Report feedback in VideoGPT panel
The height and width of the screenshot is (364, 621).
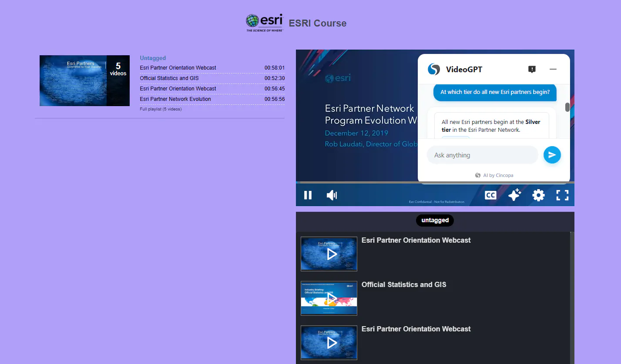coord(532,69)
